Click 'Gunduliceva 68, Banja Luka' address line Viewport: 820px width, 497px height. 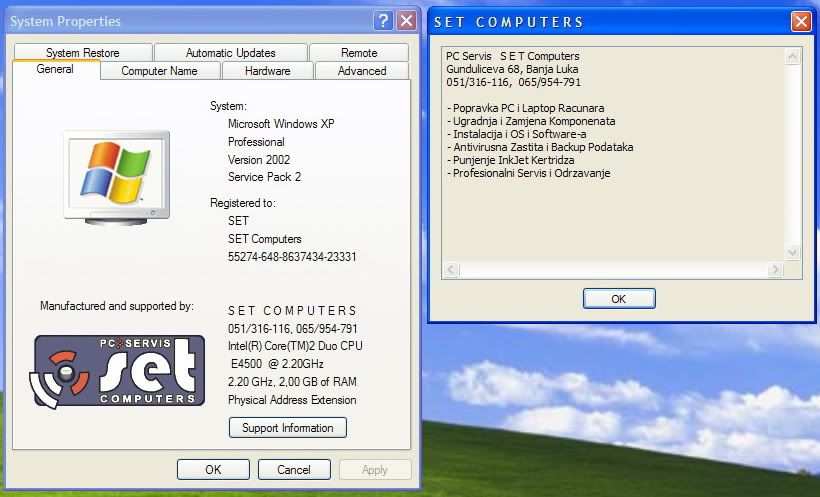[512, 69]
